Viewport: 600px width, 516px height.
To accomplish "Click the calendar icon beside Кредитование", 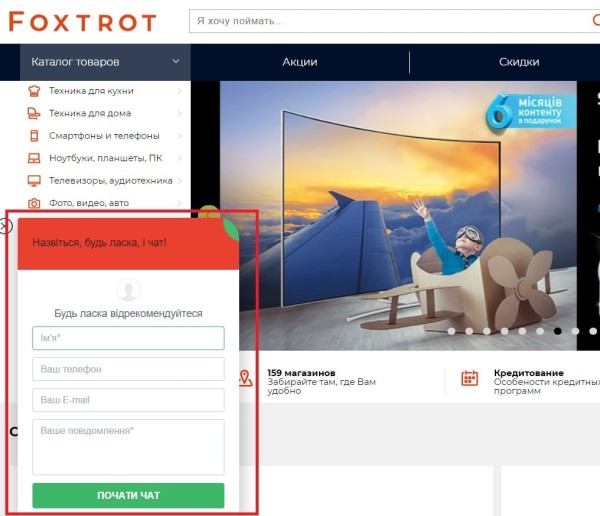I will click(x=470, y=378).
